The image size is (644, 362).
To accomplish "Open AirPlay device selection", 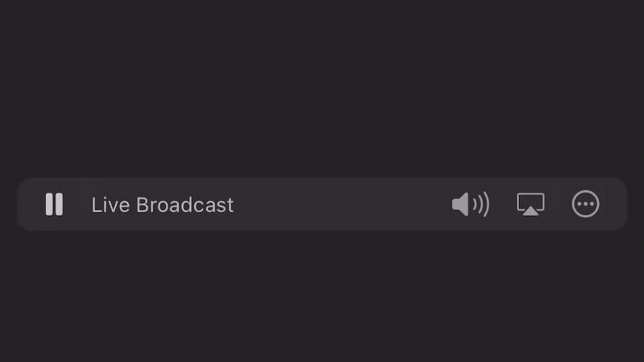I will pos(530,204).
